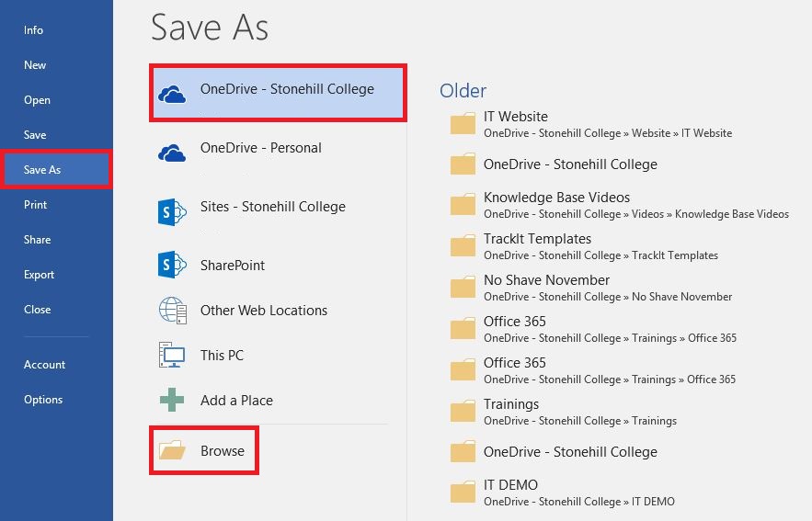The height and width of the screenshot is (521, 812).
Task: Click the OneDrive Personal cloud icon
Action: click(x=172, y=153)
